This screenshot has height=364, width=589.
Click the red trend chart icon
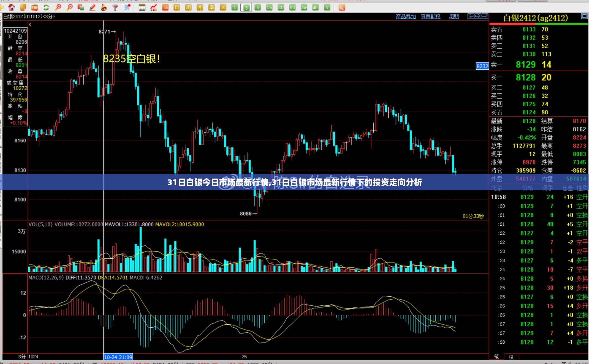click(154, 7)
